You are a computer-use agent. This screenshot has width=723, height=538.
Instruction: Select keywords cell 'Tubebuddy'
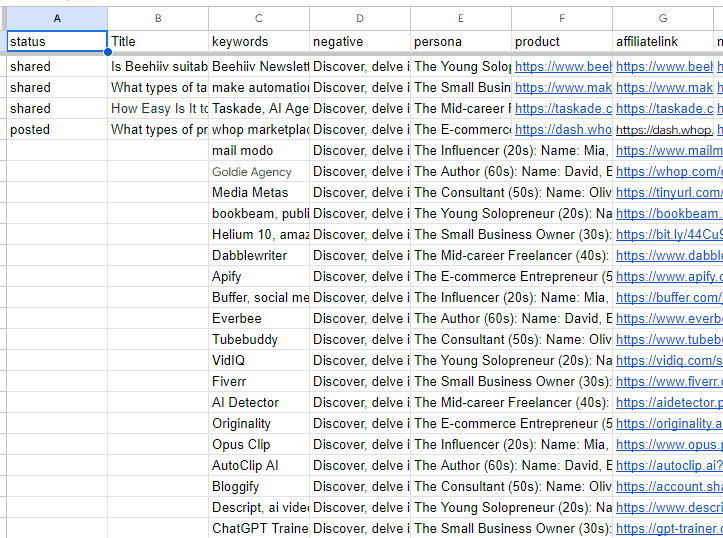coord(259,339)
